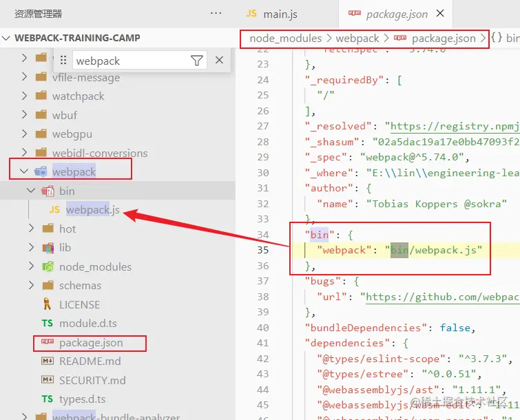520x420 pixels.
Task: Click the "Tobias Koppers @sokra" value
Action: point(437,204)
